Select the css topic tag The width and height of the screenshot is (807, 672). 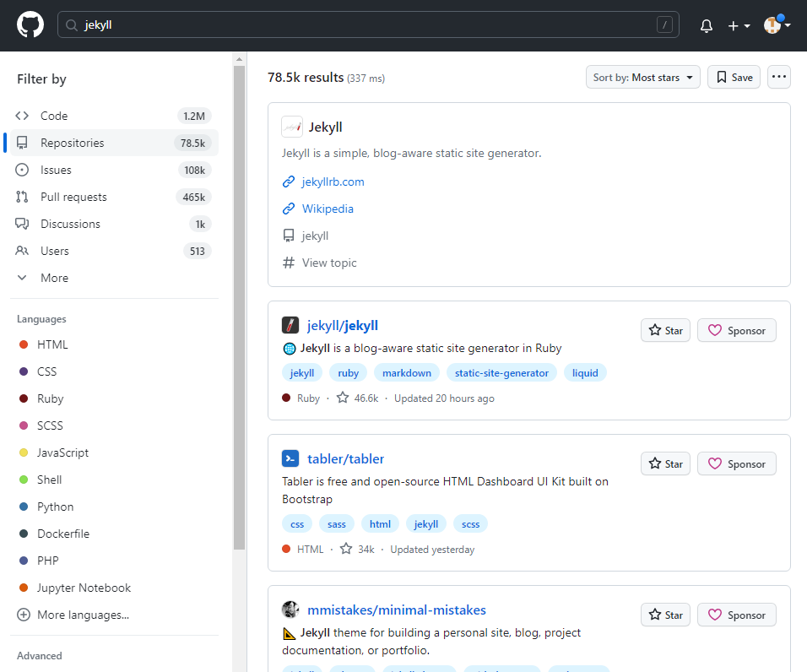(x=297, y=524)
